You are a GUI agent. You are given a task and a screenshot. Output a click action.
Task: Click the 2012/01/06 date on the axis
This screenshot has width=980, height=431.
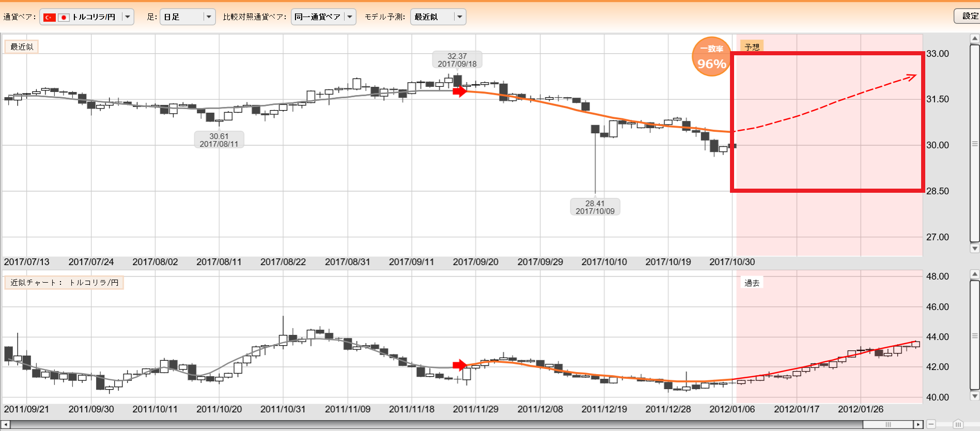[x=732, y=409]
